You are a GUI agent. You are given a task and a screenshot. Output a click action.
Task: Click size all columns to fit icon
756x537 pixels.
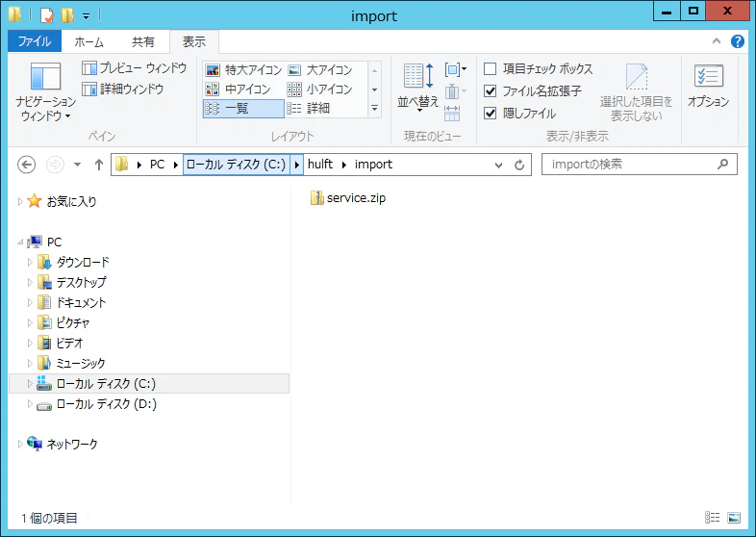452,114
